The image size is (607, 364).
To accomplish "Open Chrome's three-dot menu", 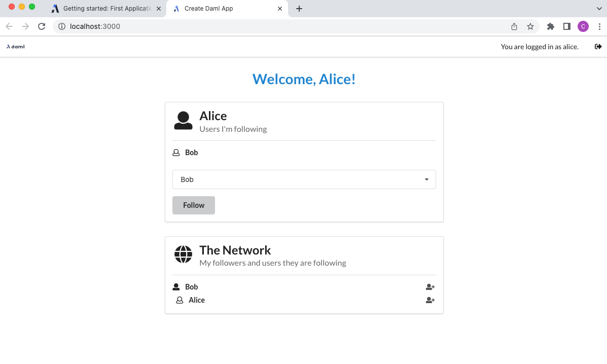I will 599,26.
